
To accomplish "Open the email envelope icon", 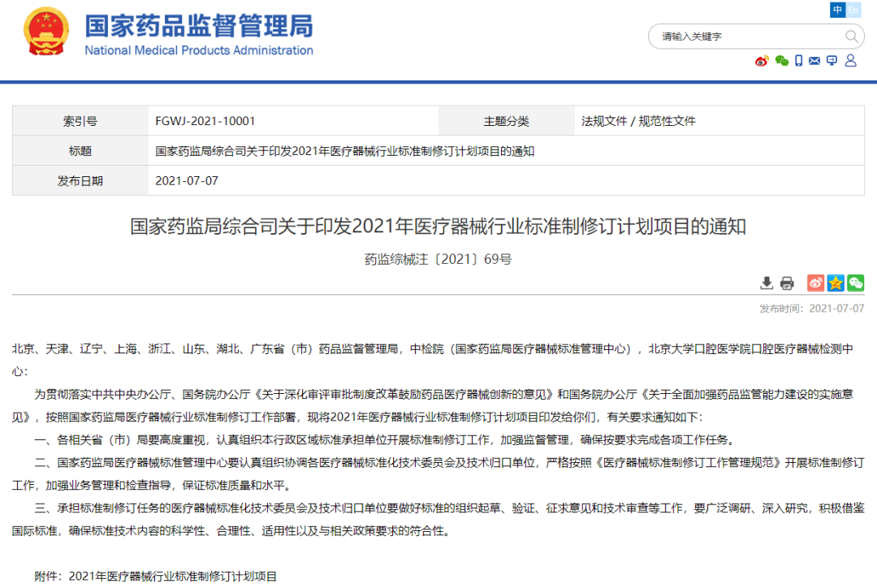I will [x=814, y=60].
